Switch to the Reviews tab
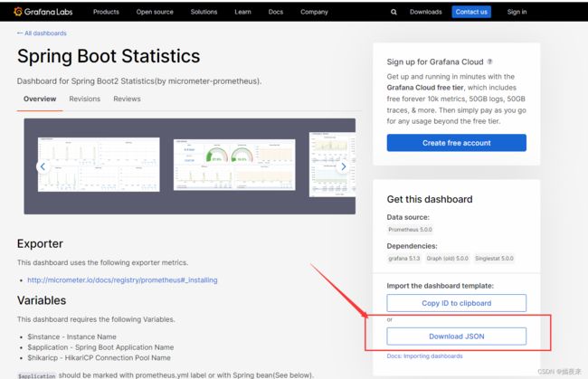Viewport: 588px width, 379px height. point(128,99)
